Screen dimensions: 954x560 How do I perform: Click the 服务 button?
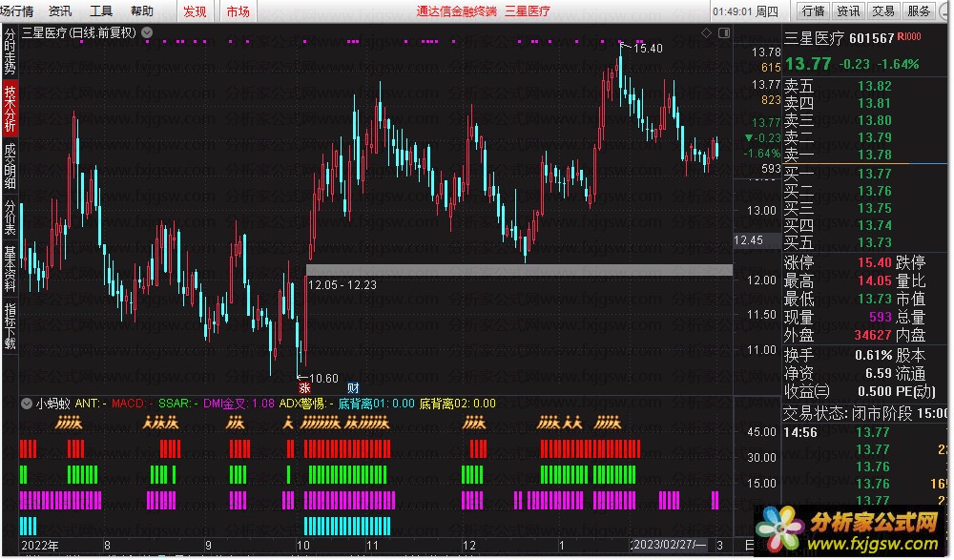(x=919, y=10)
